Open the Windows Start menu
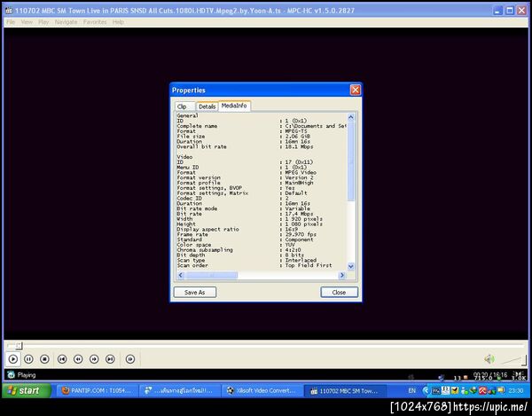Image resolution: width=532 pixels, height=416 pixels. (x=26, y=390)
